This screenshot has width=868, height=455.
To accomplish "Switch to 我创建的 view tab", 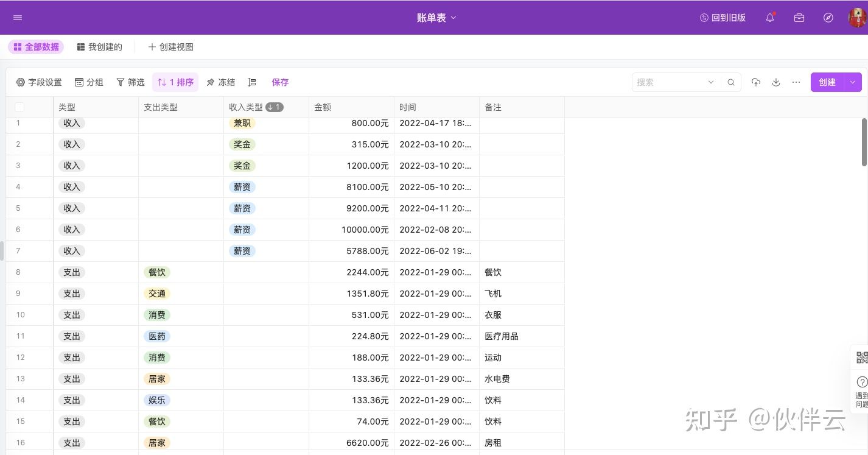I will click(x=100, y=47).
